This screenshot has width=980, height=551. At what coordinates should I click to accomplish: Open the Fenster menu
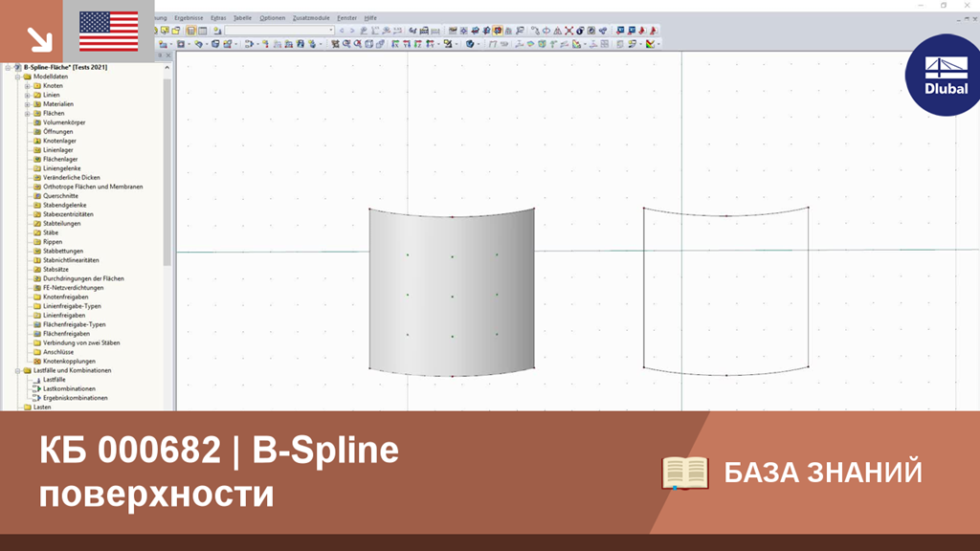[346, 18]
